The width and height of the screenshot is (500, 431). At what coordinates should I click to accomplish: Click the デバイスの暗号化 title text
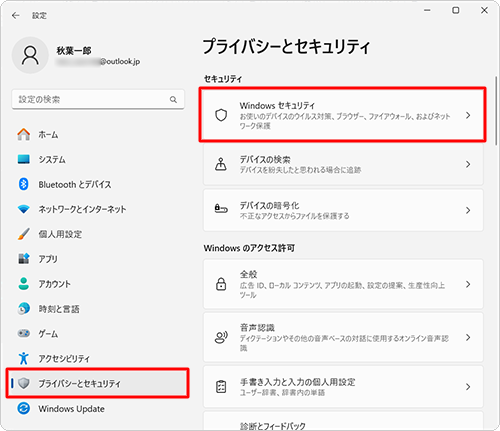click(x=269, y=205)
